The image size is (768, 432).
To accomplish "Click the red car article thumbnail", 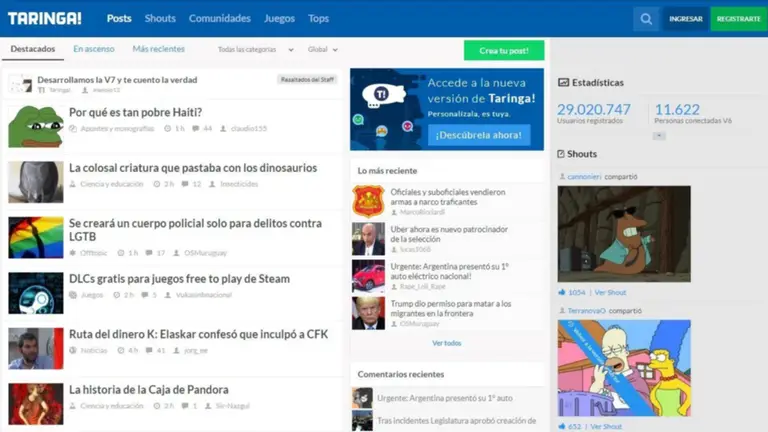I will tap(368, 276).
